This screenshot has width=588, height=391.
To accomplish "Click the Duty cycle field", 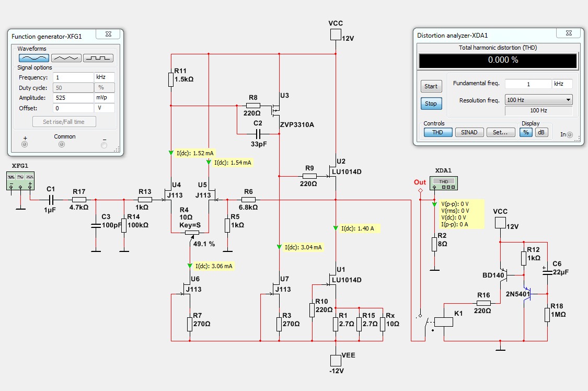I will point(73,88).
